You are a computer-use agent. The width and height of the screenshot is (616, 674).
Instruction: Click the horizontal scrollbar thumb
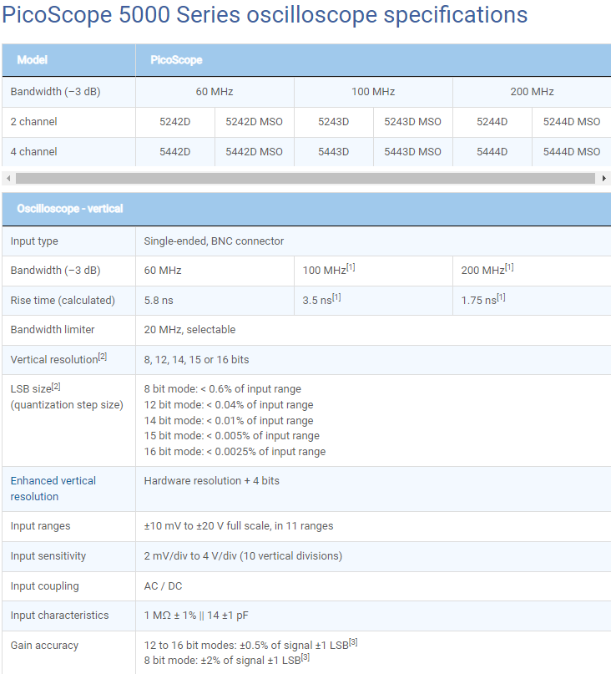[305, 178]
